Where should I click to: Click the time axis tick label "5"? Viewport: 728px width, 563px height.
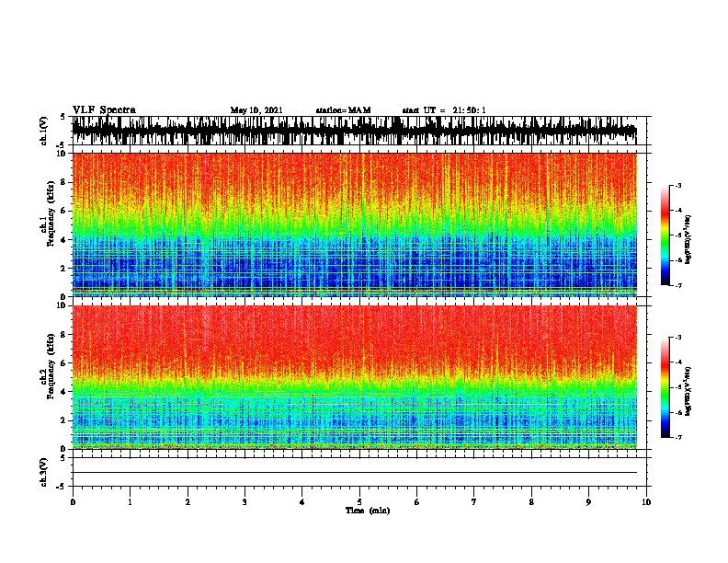pos(359,501)
